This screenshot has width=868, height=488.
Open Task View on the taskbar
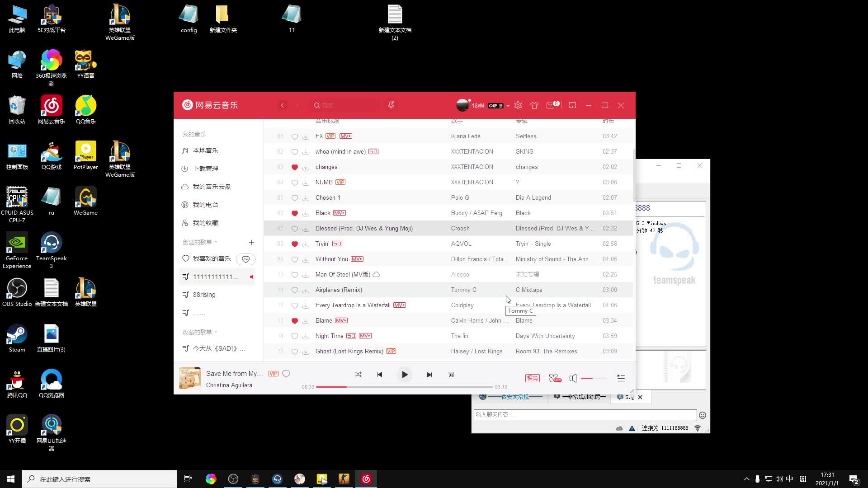(188, 479)
